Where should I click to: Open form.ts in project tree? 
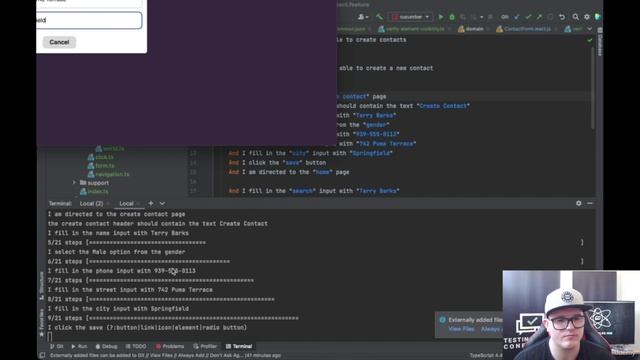[x=101, y=166]
